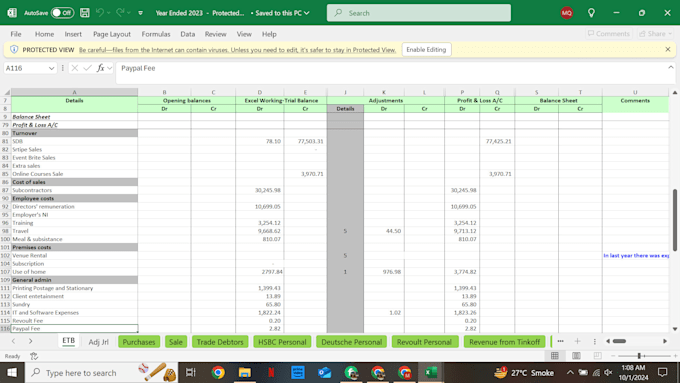680x383 pixels.
Task: Open the Help tab
Action: point(269,34)
